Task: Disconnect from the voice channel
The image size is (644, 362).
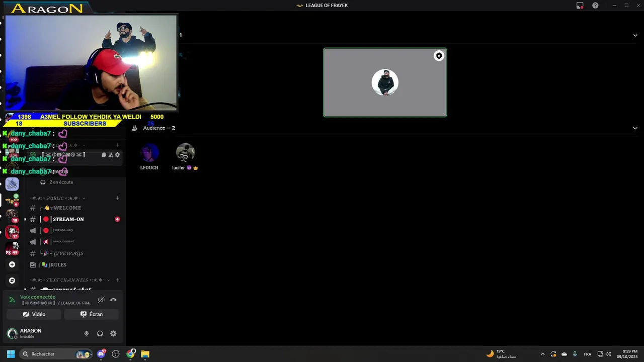Action: click(113, 300)
